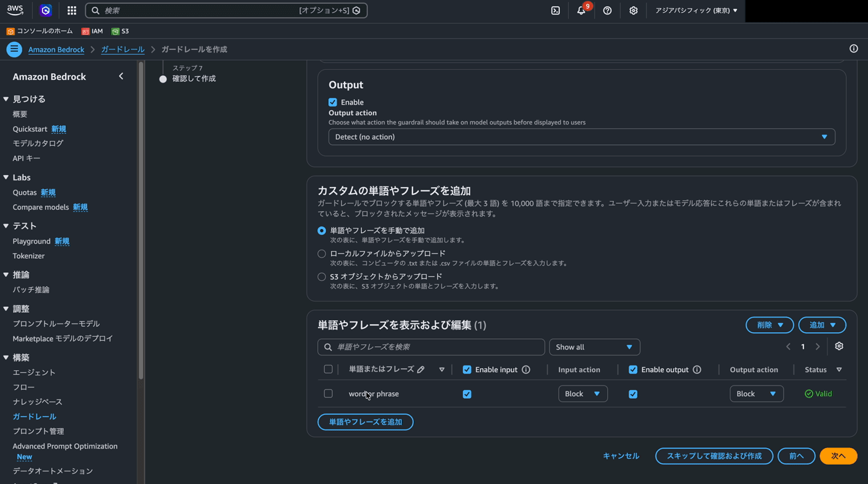This screenshot has width=868, height=484.
Task: Focus the top 検索 search bar
Action: [x=226, y=11]
